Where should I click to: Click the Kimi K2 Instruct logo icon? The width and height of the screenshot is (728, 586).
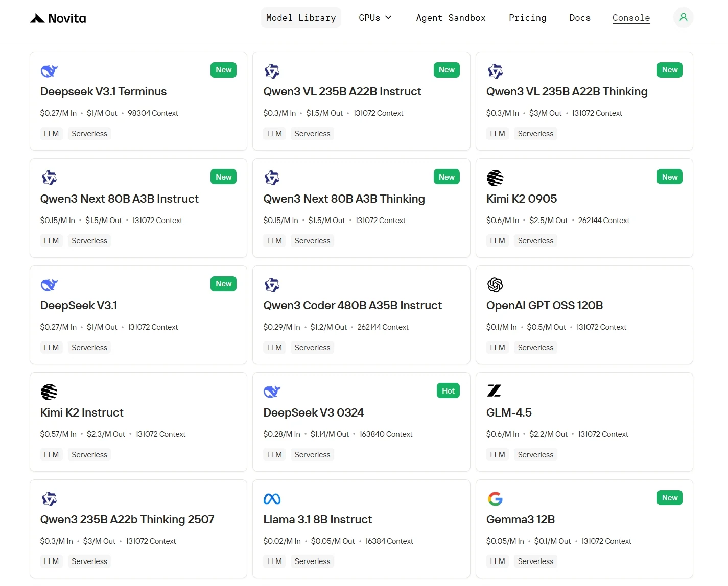coord(49,392)
